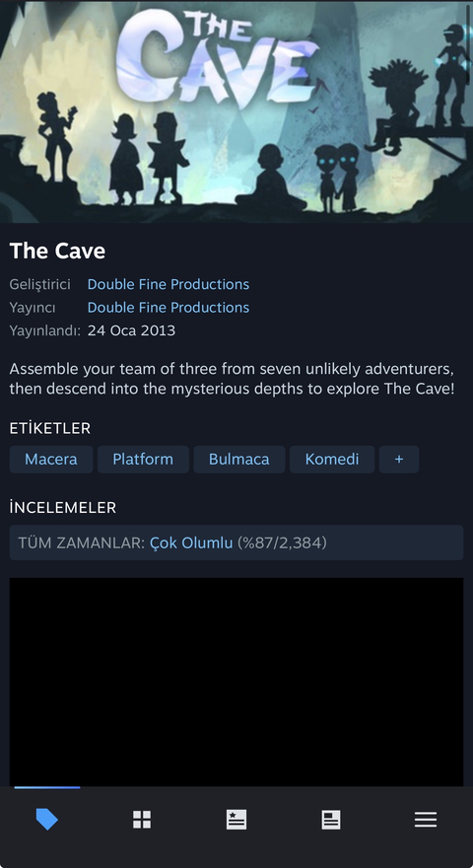Tap The Cave title text

(57, 252)
